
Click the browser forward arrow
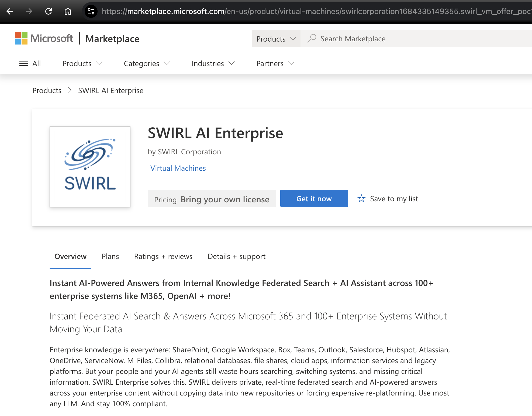click(29, 12)
